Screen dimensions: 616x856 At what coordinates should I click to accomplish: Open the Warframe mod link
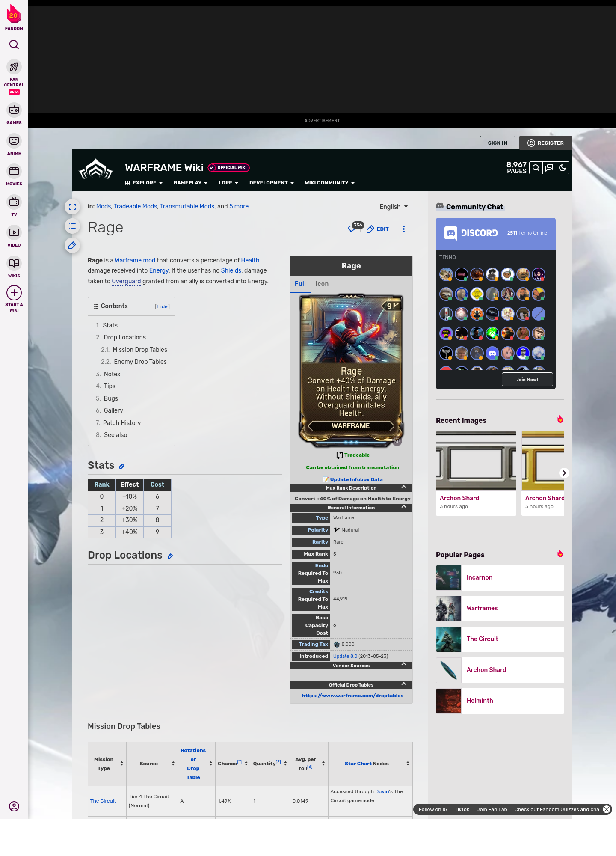click(135, 260)
